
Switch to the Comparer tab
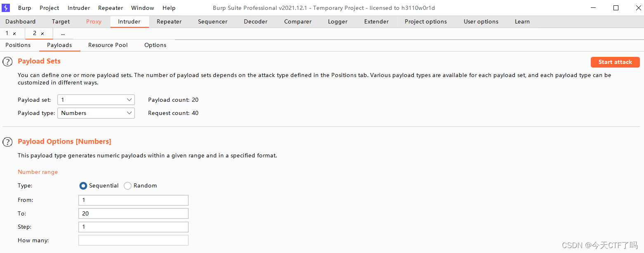tap(298, 22)
